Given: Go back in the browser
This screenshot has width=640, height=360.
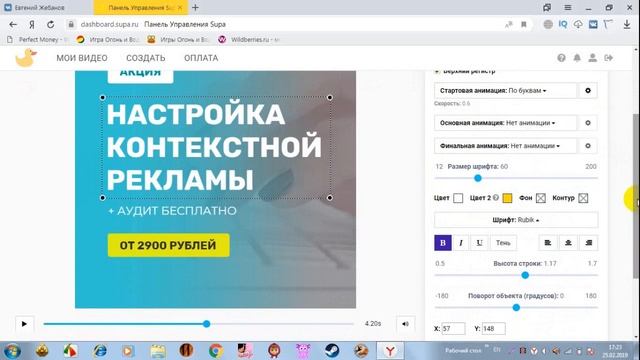Looking at the screenshot, I should click(x=13, y=24).
